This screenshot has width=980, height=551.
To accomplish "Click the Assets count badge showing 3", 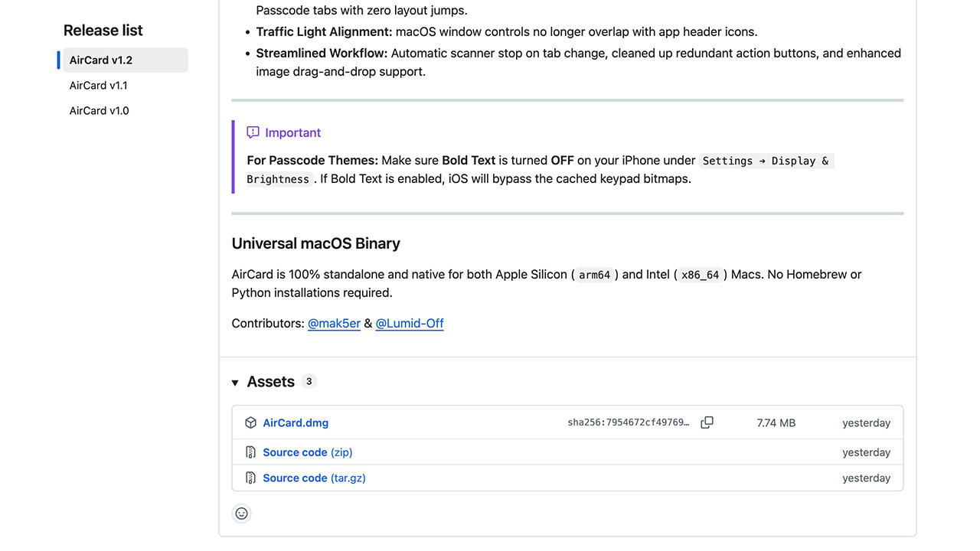I will click(x=309, y=381).
